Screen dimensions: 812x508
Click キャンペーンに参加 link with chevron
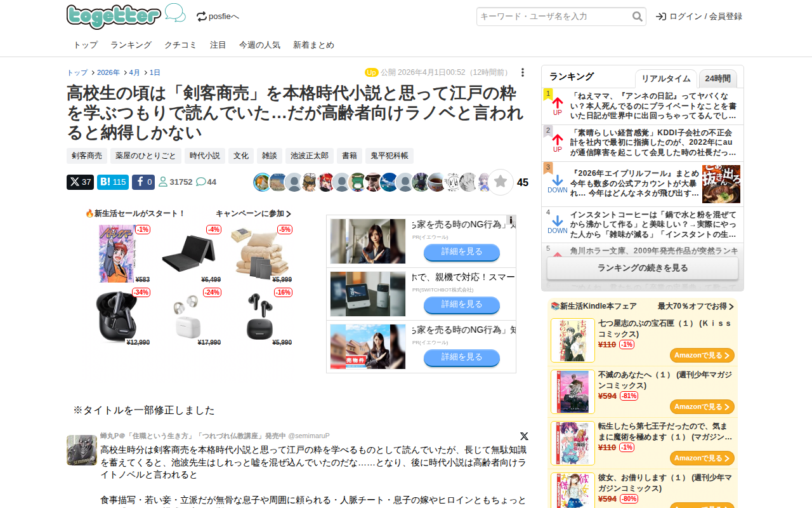[x=254, y=214]
